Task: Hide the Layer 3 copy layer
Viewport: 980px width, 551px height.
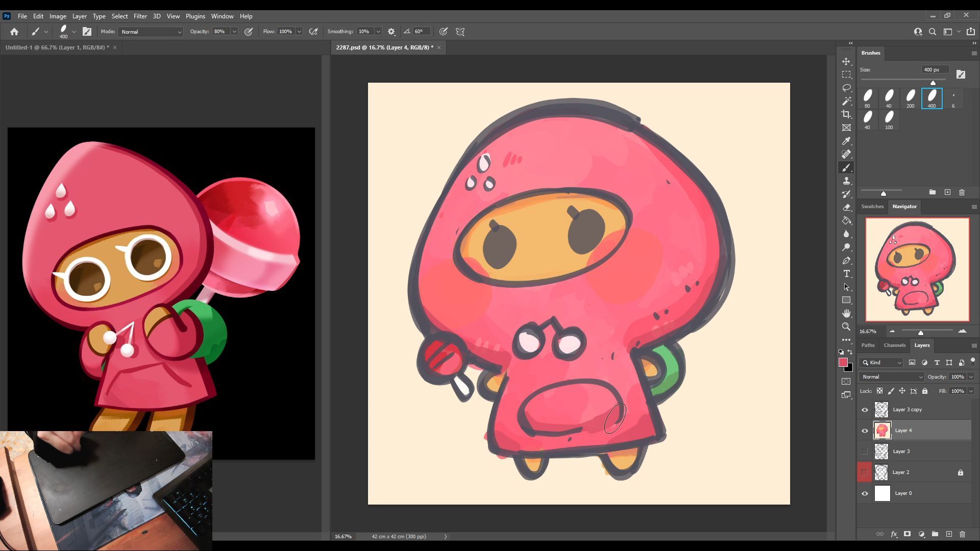Action: [x=865, y=410]
